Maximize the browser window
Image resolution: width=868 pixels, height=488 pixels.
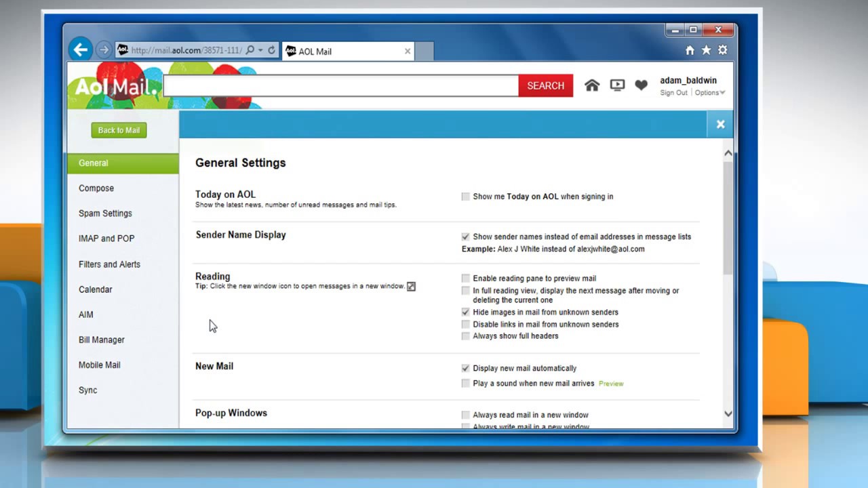point(693,30)
